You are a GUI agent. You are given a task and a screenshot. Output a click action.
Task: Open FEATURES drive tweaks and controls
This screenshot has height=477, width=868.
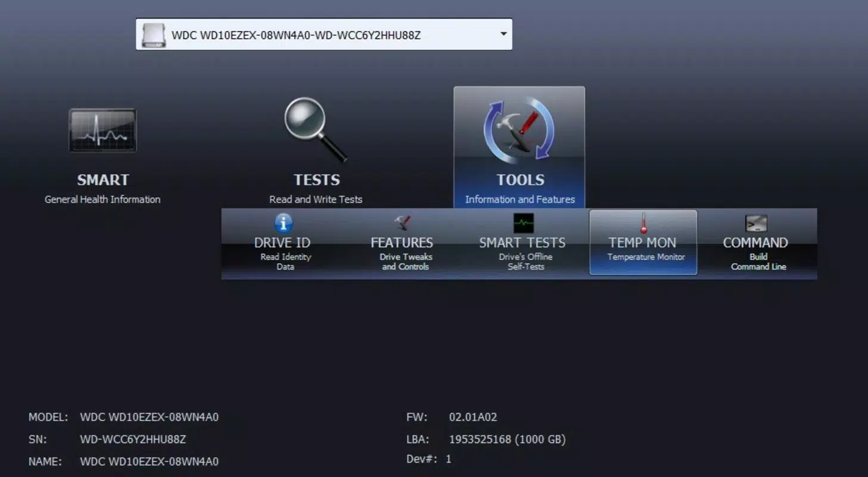tap(402, 243)
